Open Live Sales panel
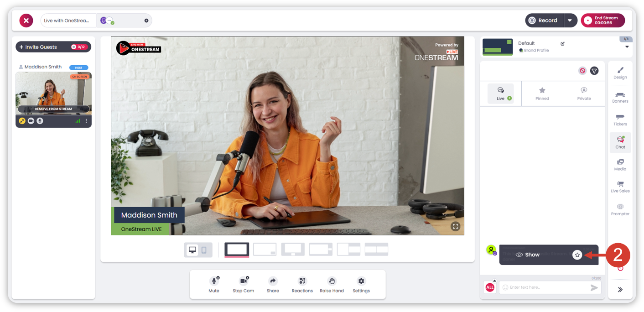This screenshot has width=644, height=312. (x=620, y=187)
